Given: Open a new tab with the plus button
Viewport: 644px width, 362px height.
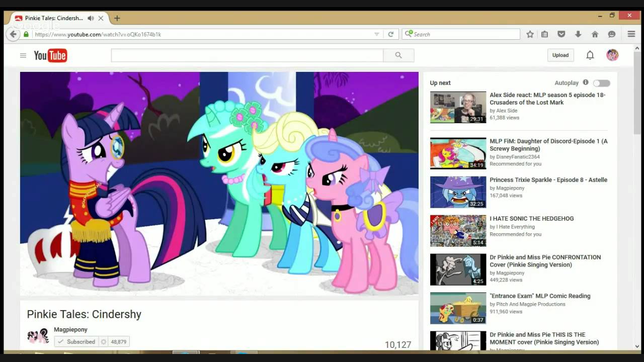Looking at the screenshot, I should 117,18.
